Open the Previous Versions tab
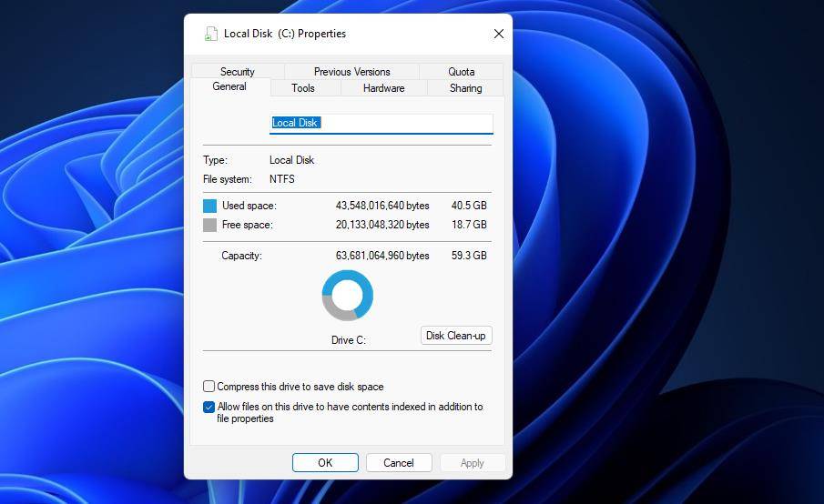 tap(352, 71)
